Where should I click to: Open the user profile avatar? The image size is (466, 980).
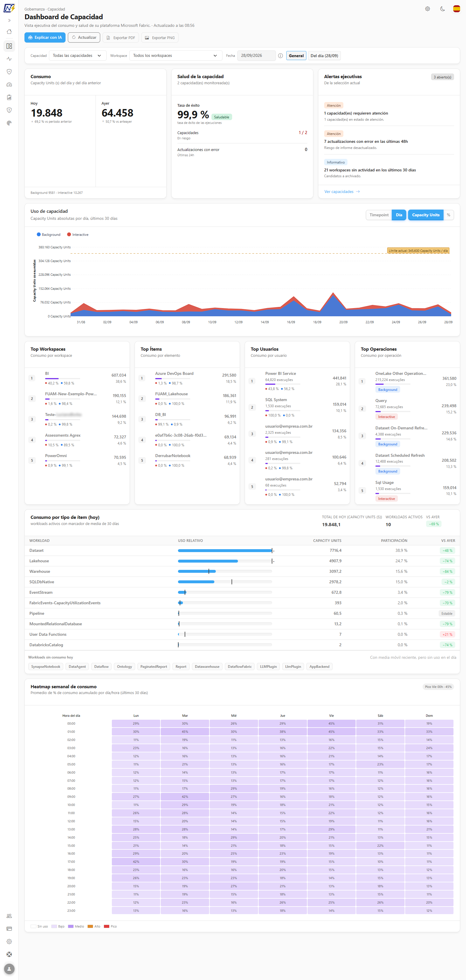(x=9, y=969)
